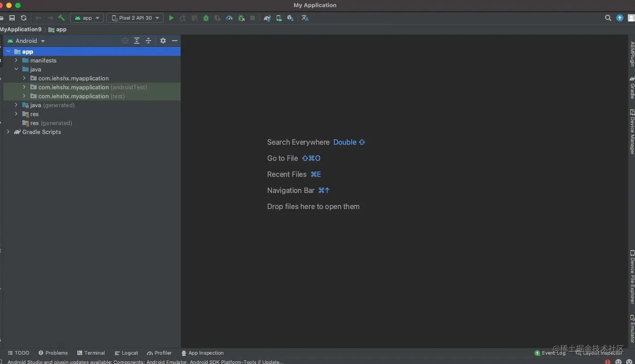The image size is (635, 364).
Task: Open the Device Manager side tab
Action: point(632,132)
